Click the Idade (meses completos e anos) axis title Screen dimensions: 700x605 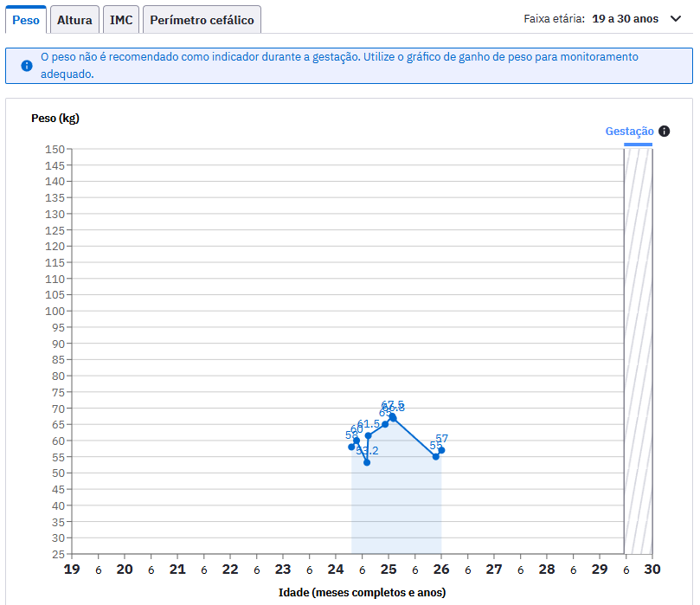pos(362,592)
